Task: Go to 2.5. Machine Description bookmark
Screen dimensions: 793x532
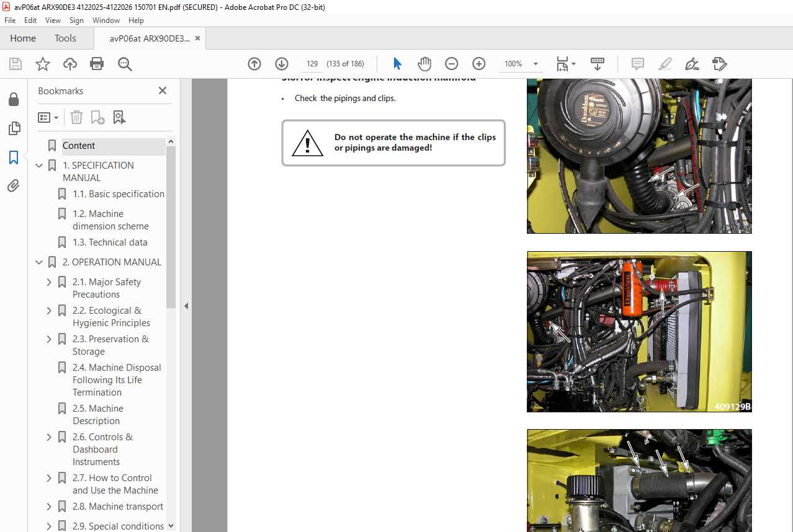Action: [98, 415]
